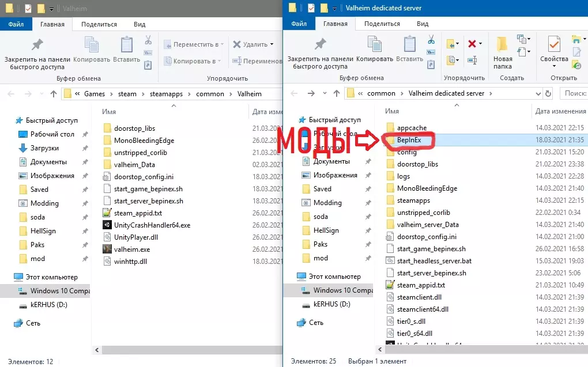This screenshot has height=367, width=588.
Task: Switch to Вид tab in dedicated server window
Action: [x=423, y=24]
